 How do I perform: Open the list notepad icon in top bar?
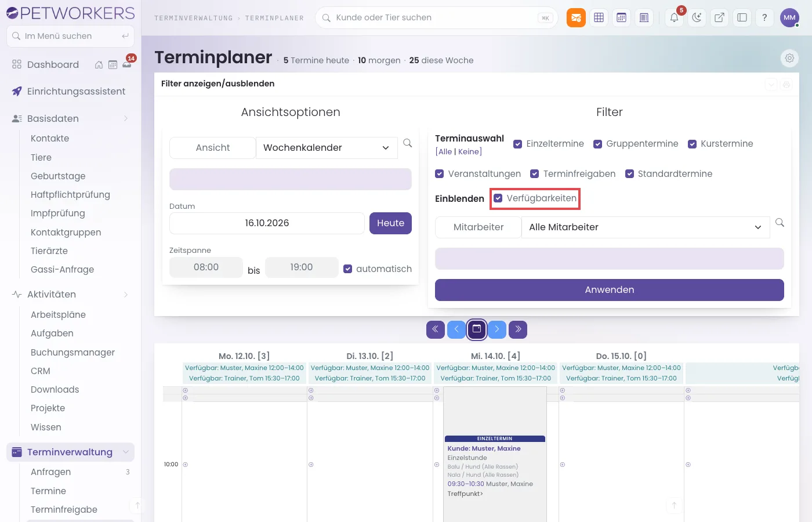[x=644, y=18]
